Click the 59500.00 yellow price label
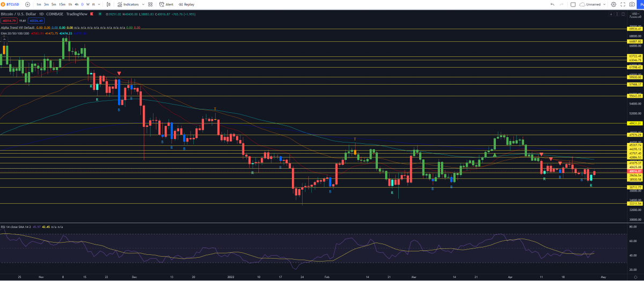644x281 pixels. 635,77
